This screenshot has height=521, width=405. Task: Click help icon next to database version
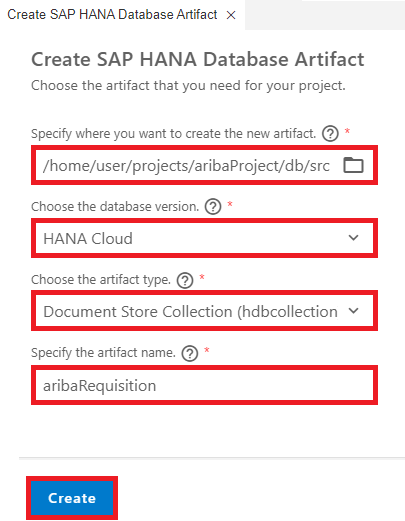pos(213,207)
